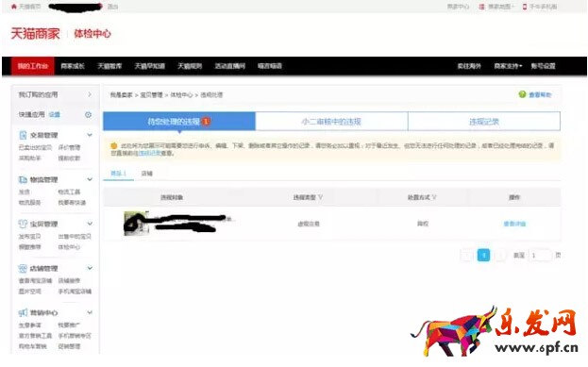This screenshot has width=588, height=367.
Task: Select the 店铺 sub-tab
Action: 146,174
